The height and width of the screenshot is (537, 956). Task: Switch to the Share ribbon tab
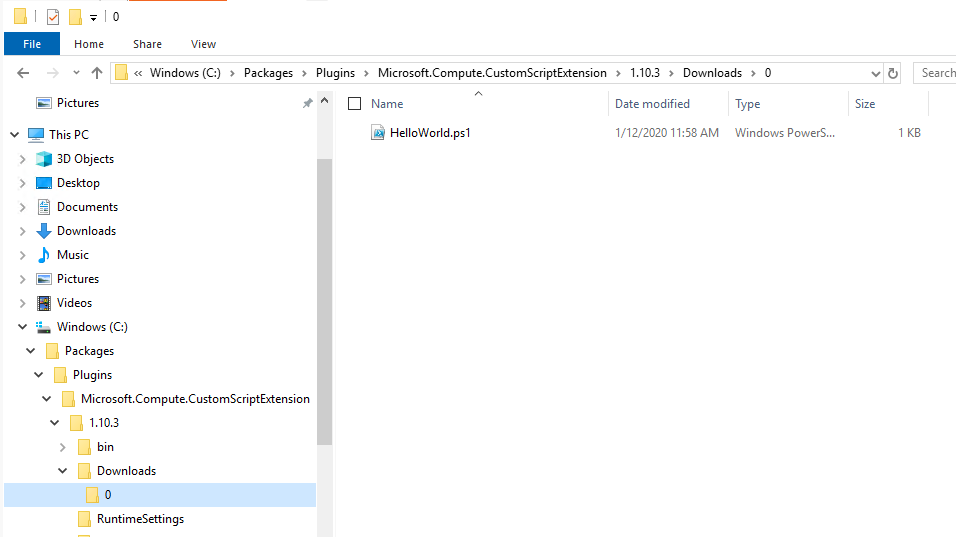[x=148, y=44]
